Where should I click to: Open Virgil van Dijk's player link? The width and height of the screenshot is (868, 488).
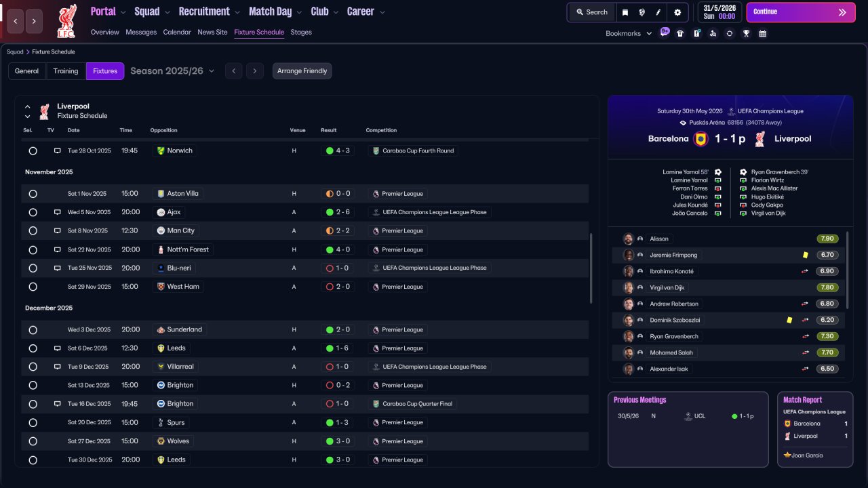(x=667, y=287)
